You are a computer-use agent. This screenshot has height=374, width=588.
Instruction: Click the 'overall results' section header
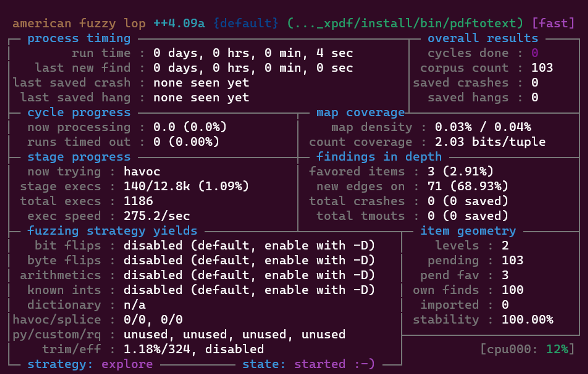point(483,38)
